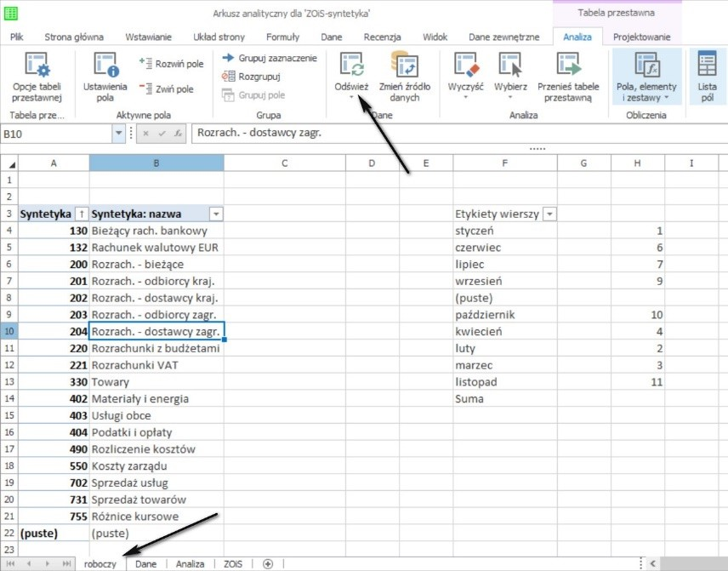The height and width of the screenshot is (571, 728).
Task: Open the ZOiS sheet tab
Action: (x=233, y=563)
